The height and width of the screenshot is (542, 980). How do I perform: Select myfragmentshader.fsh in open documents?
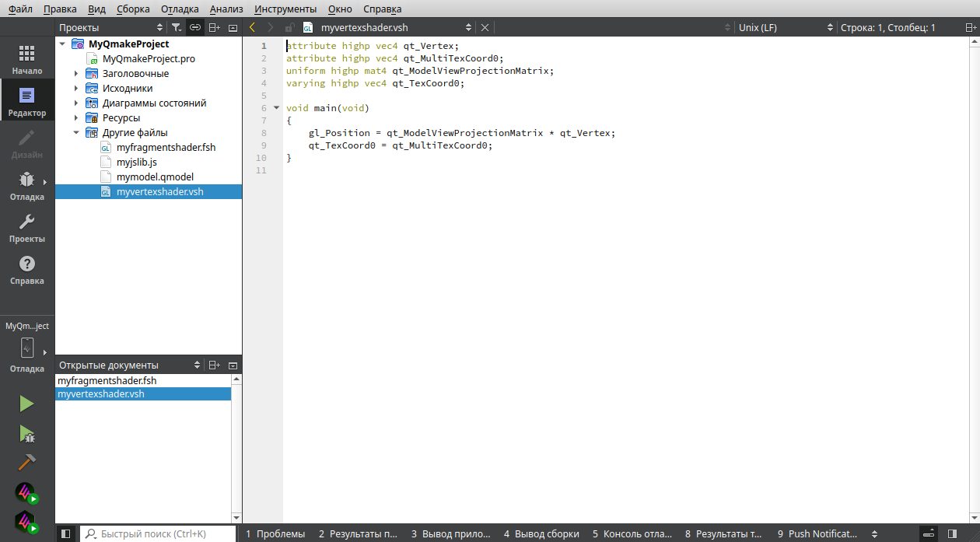pos(107,381)
